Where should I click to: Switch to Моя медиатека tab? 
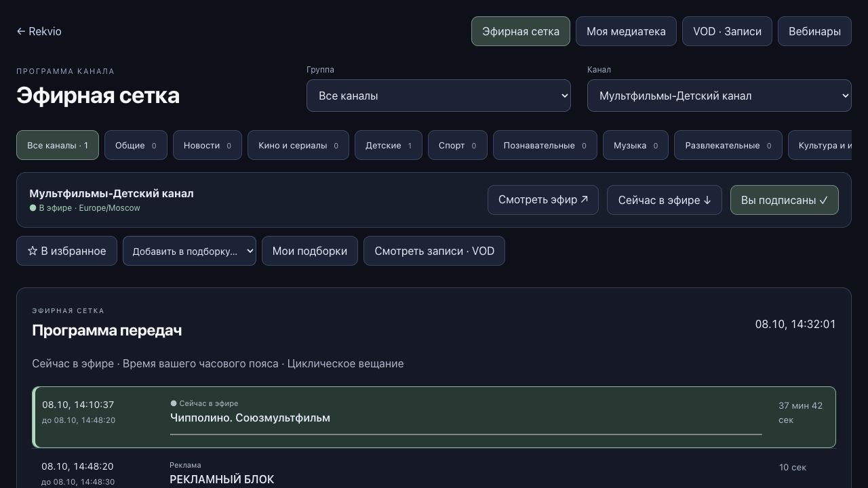pyautogui.click(x=626, y=31)
